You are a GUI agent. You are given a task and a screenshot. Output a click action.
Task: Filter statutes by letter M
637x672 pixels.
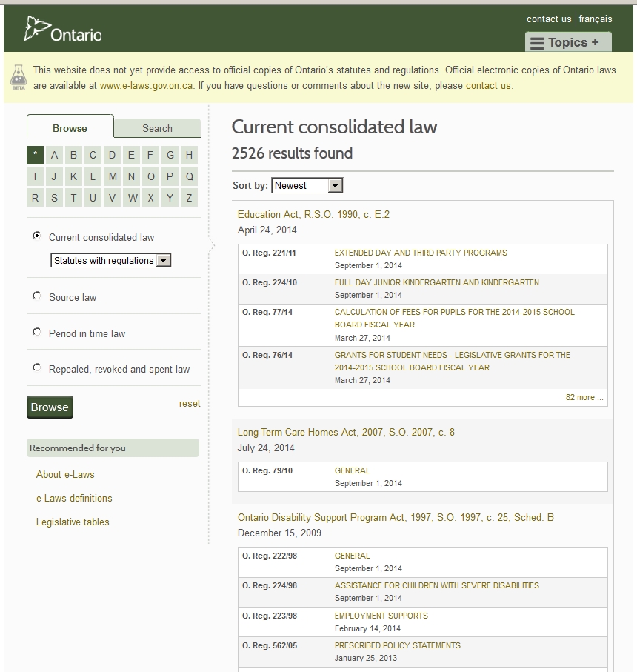coord(113,176)
